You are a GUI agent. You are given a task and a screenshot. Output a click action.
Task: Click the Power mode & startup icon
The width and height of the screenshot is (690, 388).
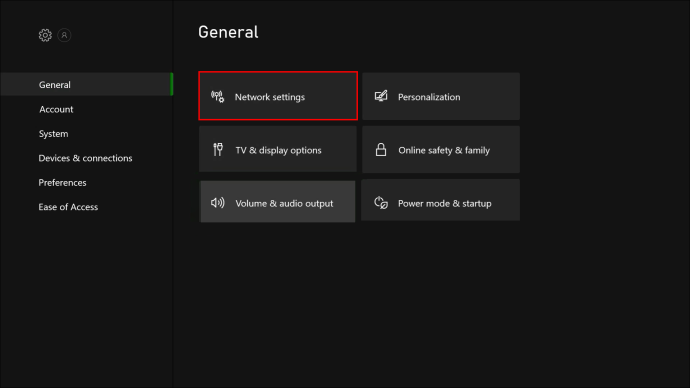tap(381, 203)
